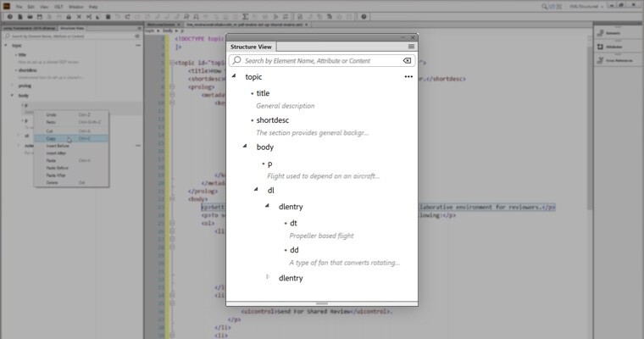Screen dimensions: 644x339
Task: Grab the resize grip at the popup bottom
Action: click(x=322, y=303)
